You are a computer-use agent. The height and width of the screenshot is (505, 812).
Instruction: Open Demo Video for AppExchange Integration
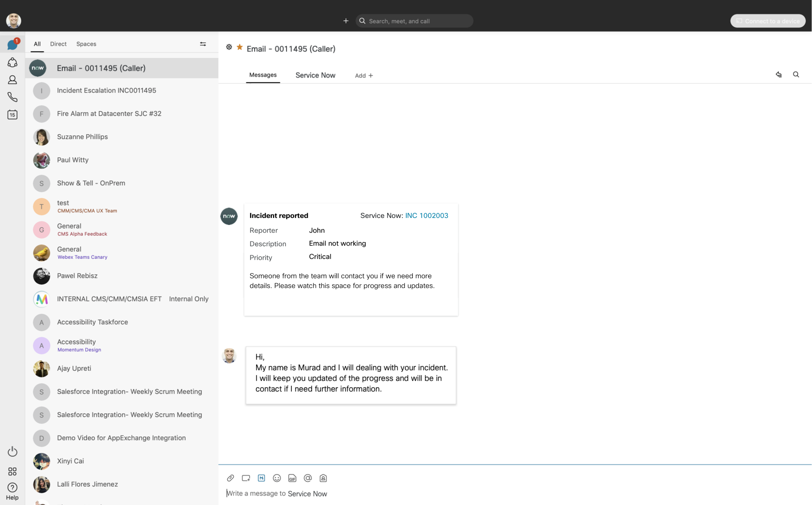pyautogui.click(x=122, y=438)
